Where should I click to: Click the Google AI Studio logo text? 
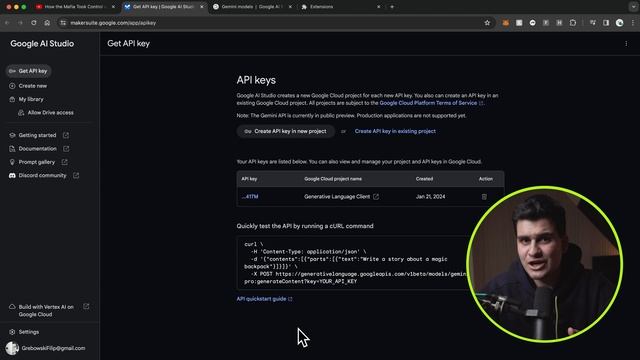42,44
